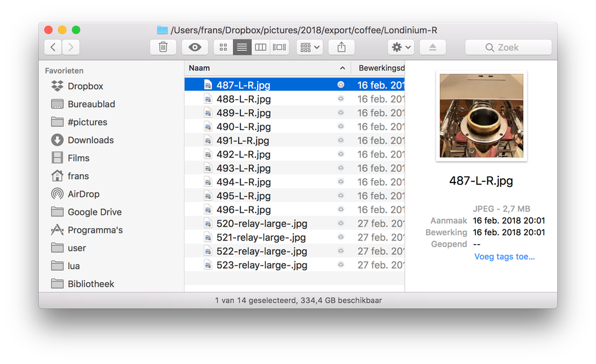596x364 pixels.
Task: Click the Voeg tags toe link
Action: (x=504, y=257)
